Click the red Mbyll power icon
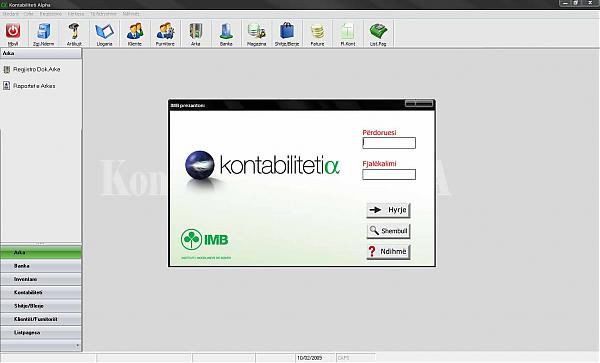Image resolution: width=600 pixels, height=363 pixels. point(13,31)
